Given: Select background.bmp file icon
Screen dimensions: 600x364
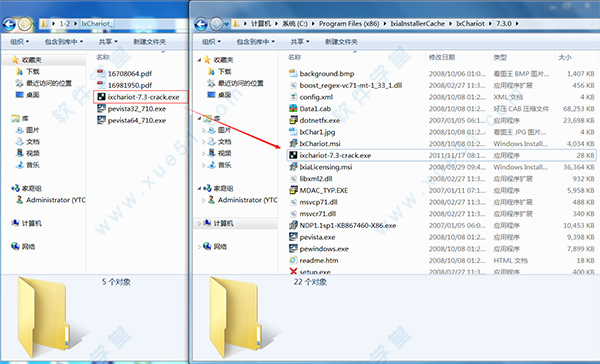Looking at the screenshot, I should [293, 73].
